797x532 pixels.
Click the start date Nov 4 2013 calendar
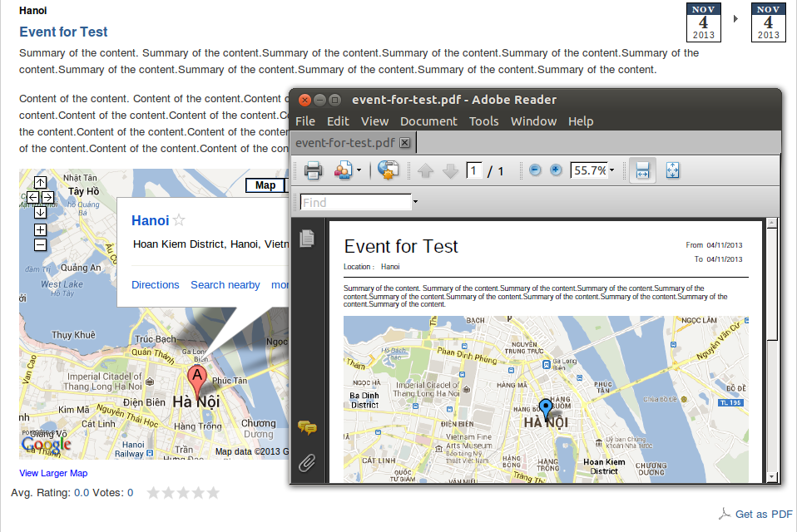point(704,22)
